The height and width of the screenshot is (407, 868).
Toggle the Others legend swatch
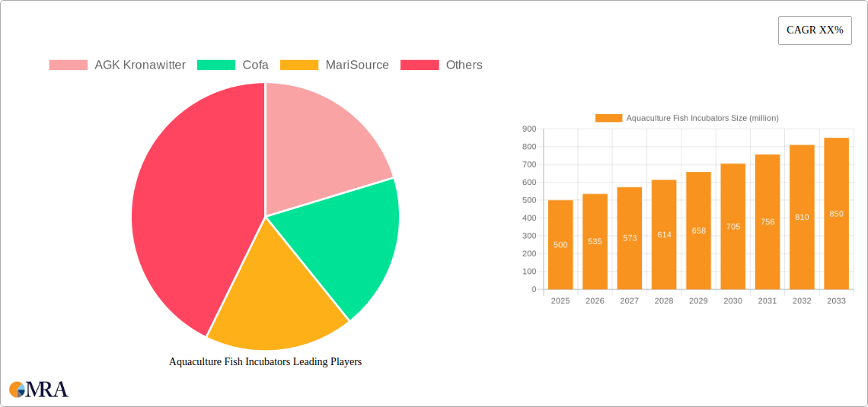[x=420, y=65]
